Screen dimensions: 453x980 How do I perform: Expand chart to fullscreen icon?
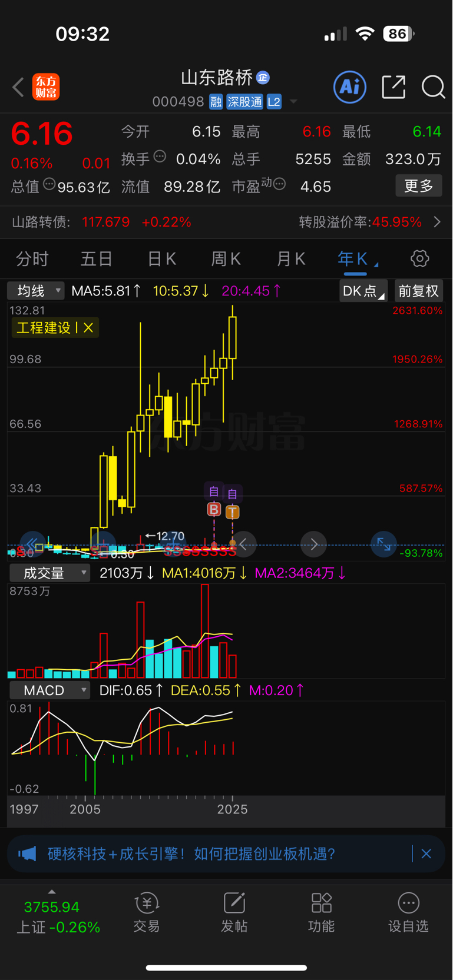[383, 544]
